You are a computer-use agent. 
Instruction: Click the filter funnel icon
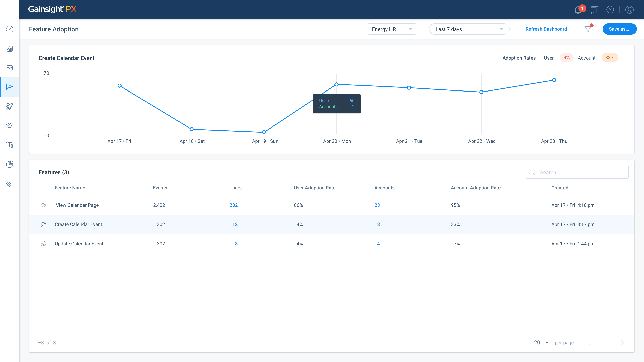click(588, 29)
